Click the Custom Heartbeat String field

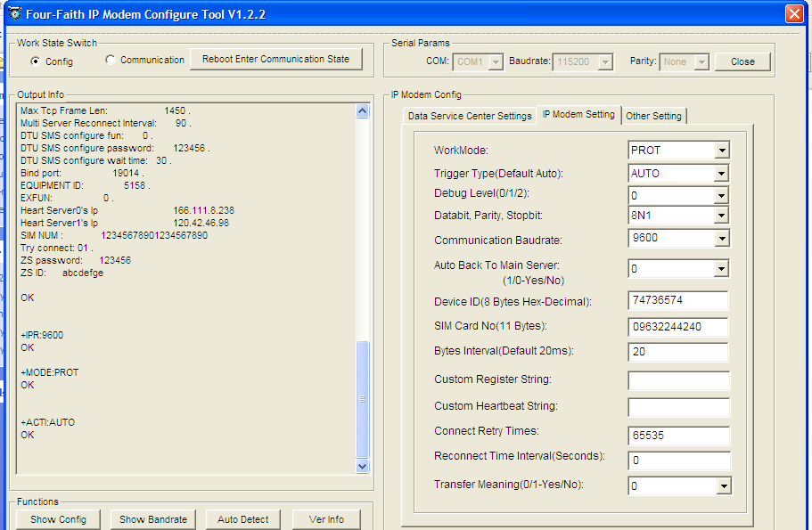point(679,407)
